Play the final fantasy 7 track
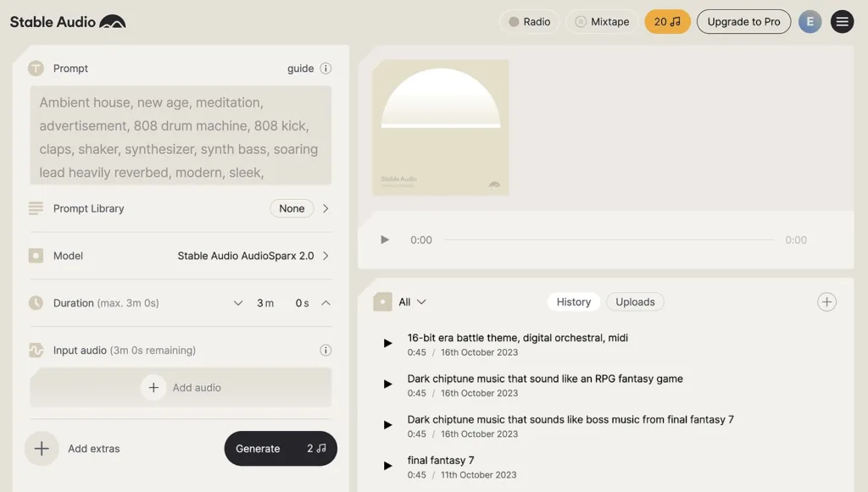The height and width of the screenshot is (492, 868). (388, 466)
